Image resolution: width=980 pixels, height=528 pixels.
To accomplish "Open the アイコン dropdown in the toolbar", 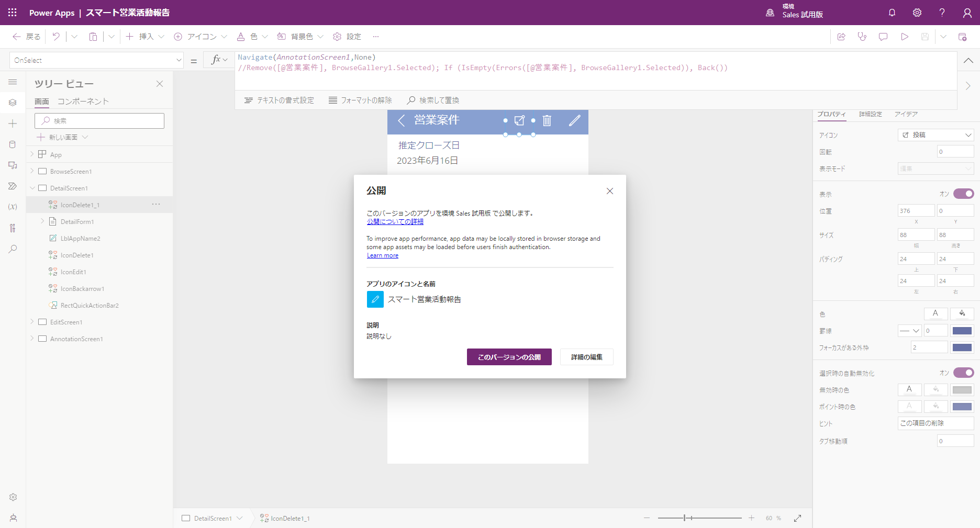I will (x=224, y=37).
